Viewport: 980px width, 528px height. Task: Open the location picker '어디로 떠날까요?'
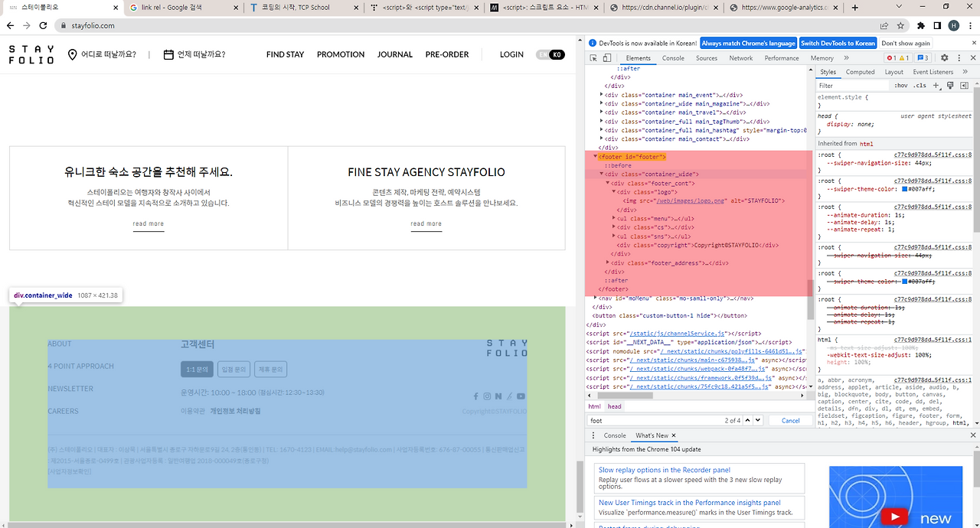point(103,54)
